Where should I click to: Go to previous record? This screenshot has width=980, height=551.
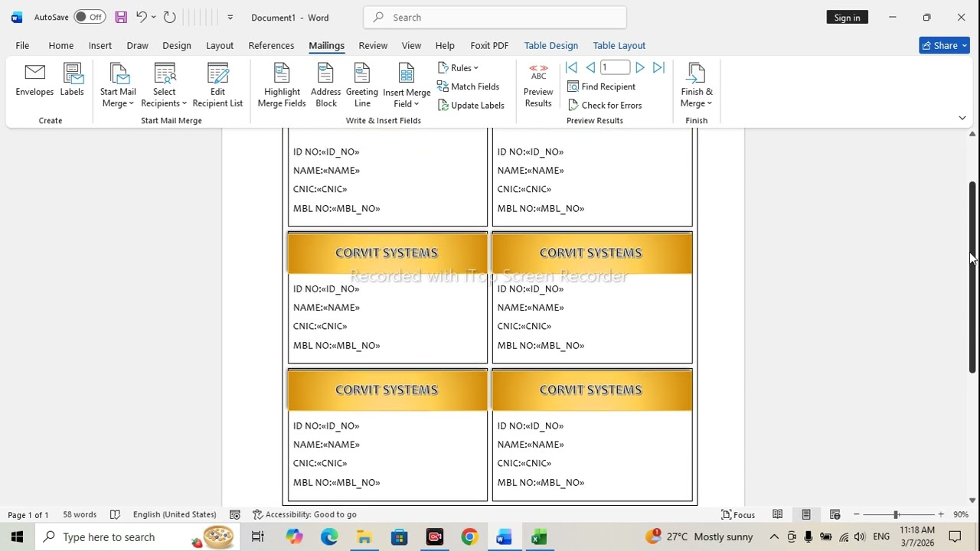[x=590, y=68]
